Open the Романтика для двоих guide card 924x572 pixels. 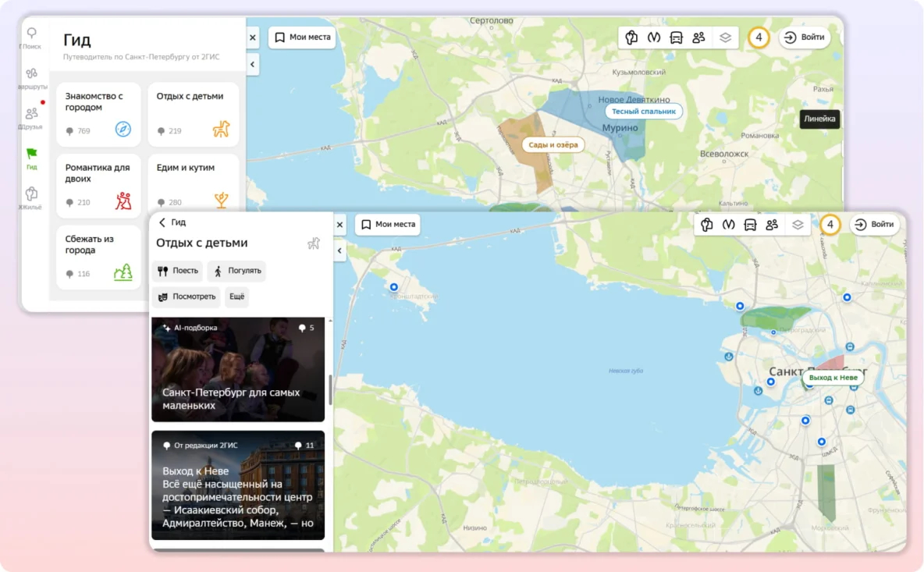point(98,185)
